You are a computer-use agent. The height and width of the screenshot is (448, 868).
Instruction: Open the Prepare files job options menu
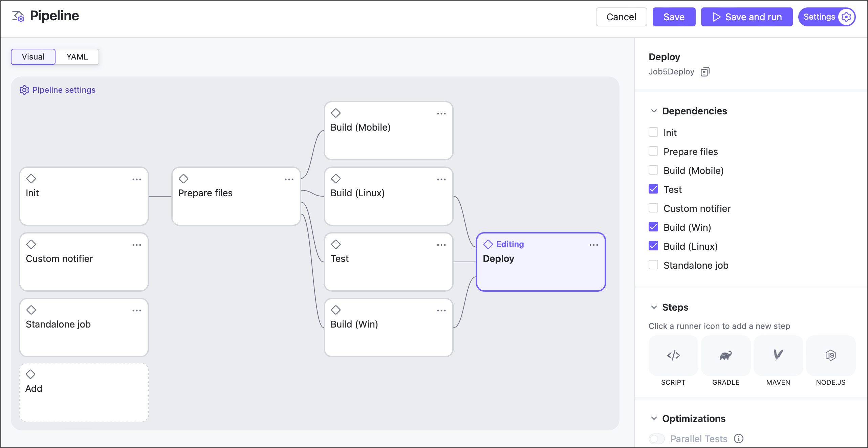[x=289, y=179]
